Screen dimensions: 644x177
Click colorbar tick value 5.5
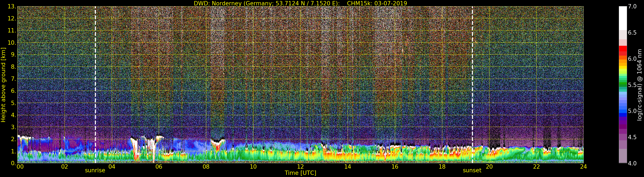tap(632, 85)
